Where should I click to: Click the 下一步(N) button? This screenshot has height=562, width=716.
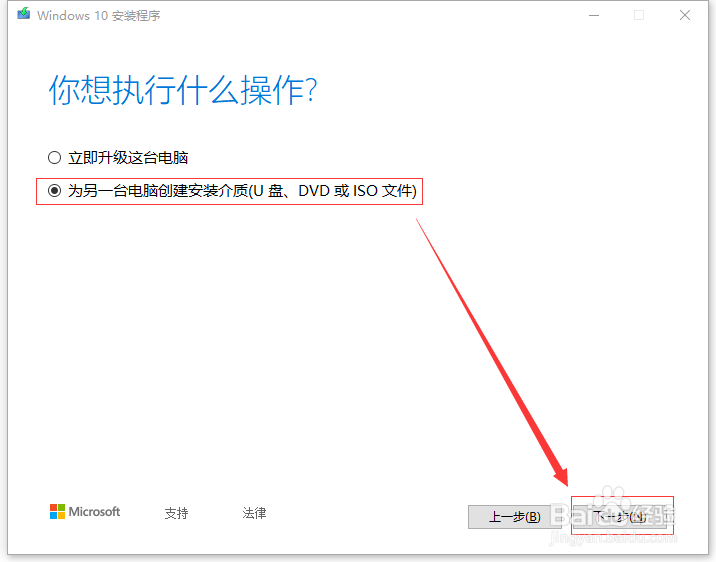(619, 516)
